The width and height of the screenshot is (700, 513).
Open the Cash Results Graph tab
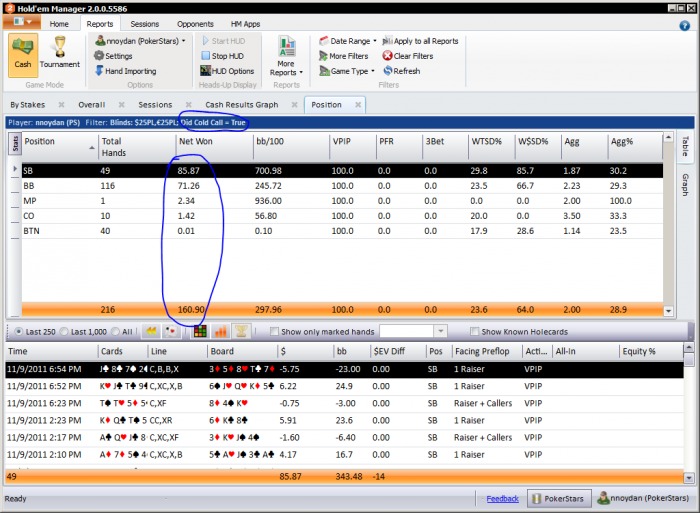[x=241, y=104]
